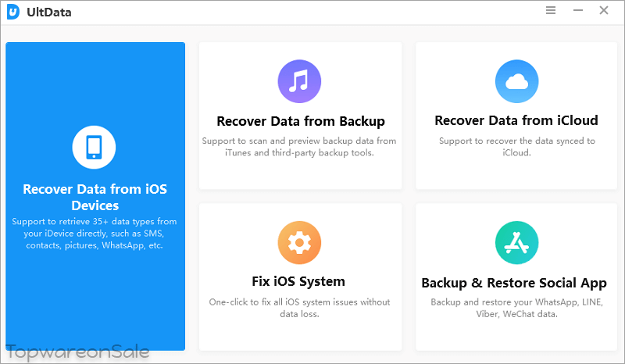Click 'Support to recover the data synced' text
625x364 pixels.
coord(517,147)
